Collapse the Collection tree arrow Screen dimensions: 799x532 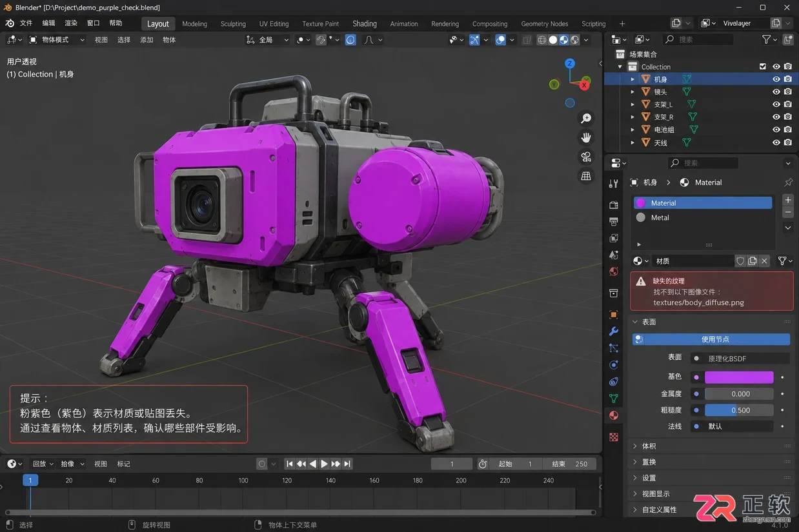point(620,66)
